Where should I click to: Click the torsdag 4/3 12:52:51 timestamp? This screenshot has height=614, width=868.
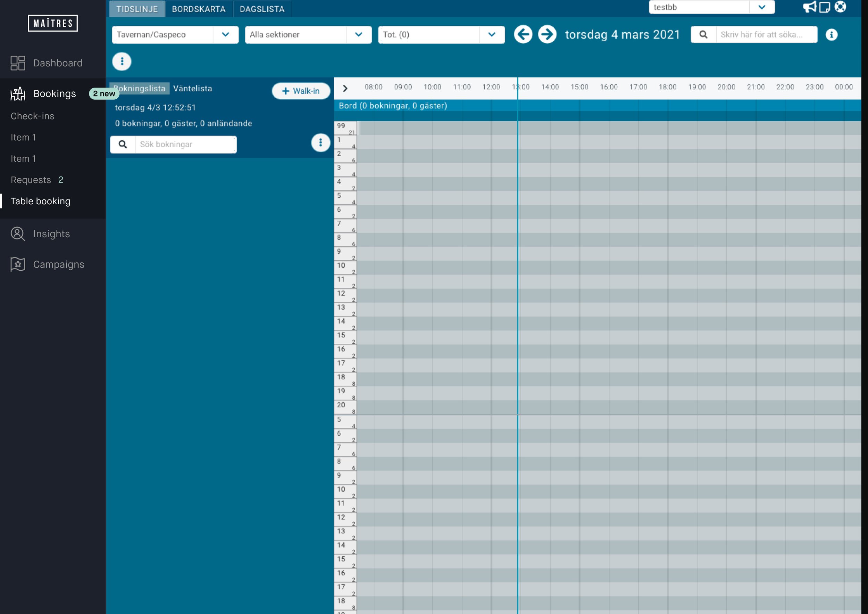click(x=156, y=107)
